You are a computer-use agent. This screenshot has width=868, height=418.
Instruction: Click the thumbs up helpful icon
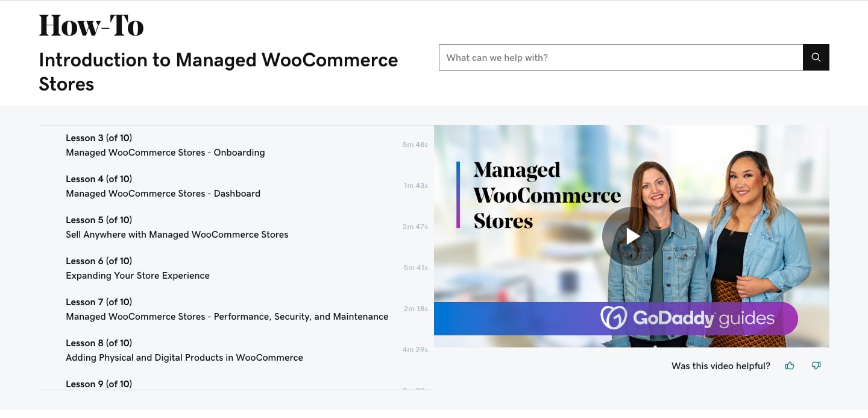790,366
